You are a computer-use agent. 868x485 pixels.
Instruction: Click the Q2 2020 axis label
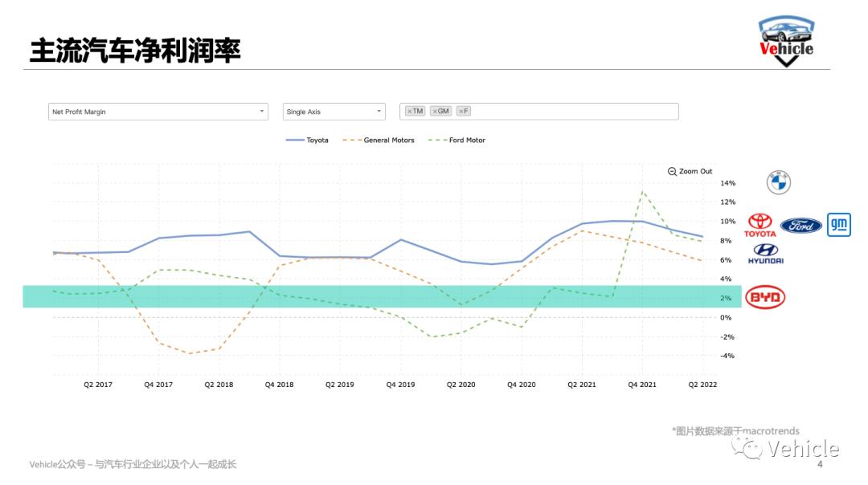tap(461, 385)
